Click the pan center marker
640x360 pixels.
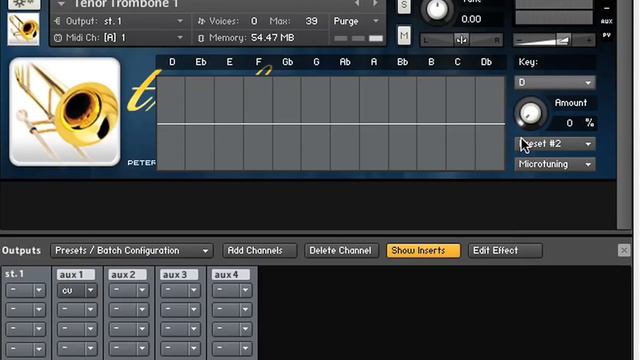click(461, 40)
